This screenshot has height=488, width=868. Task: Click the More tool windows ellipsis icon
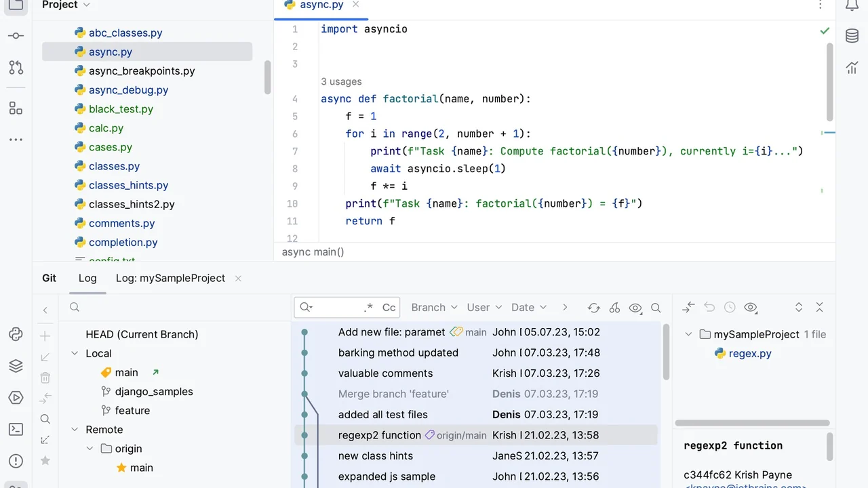click(16, 140)
